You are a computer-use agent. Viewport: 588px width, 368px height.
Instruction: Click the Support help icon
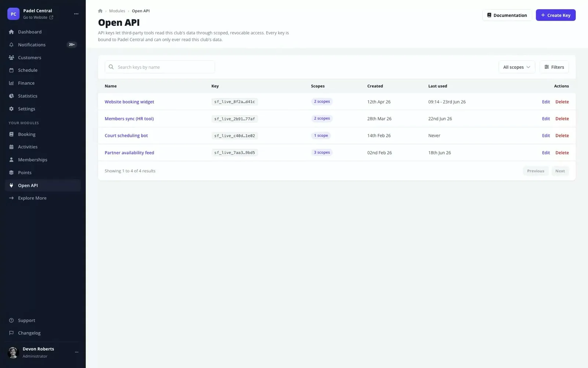pyautogui.click(x=11, y=321)
